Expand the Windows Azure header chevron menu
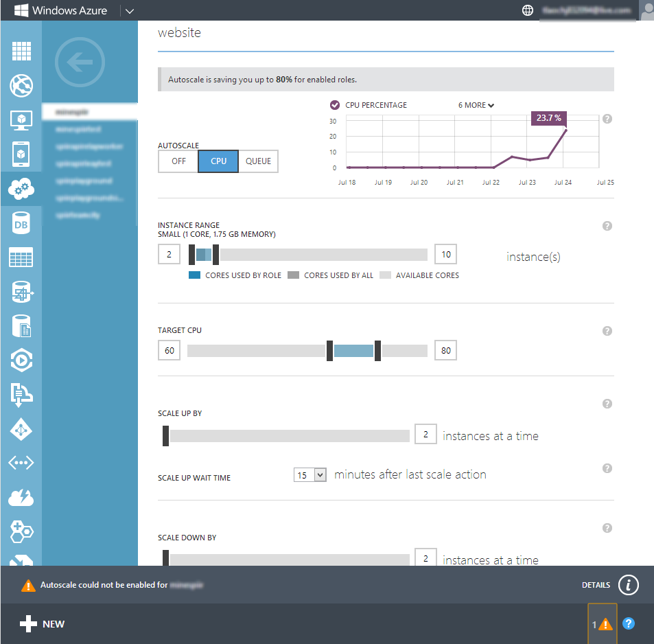 pyautogui.click(x=130, y=11)
